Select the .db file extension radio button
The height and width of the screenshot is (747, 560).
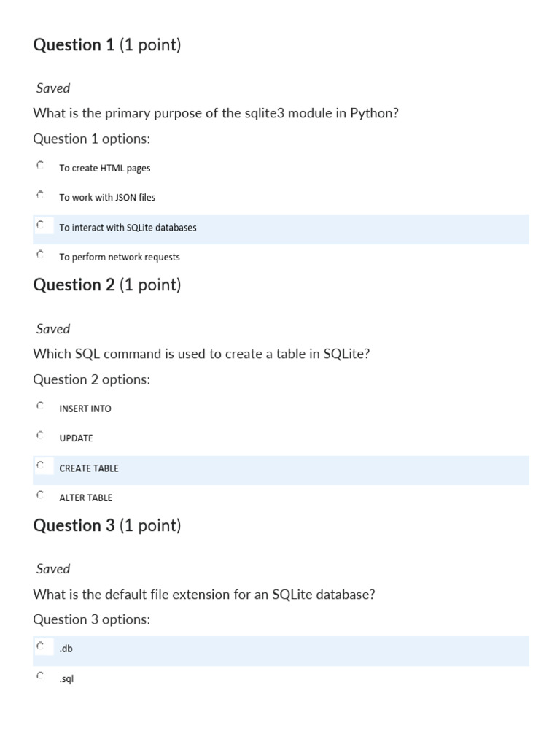tap(41, 646)
